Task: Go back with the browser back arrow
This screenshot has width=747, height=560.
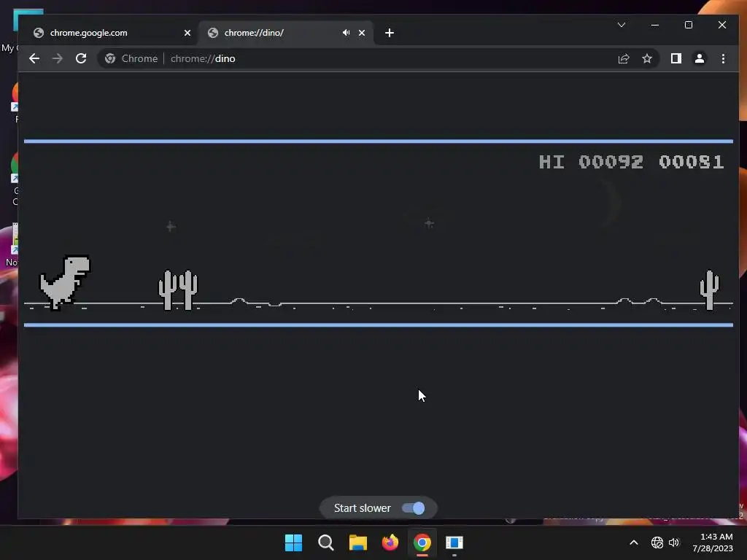Action: pyautogui.click(x=34, y=58)
